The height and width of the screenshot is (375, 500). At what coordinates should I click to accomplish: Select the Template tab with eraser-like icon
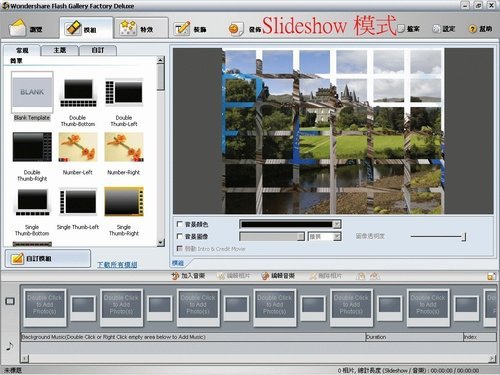click(86, 28)
